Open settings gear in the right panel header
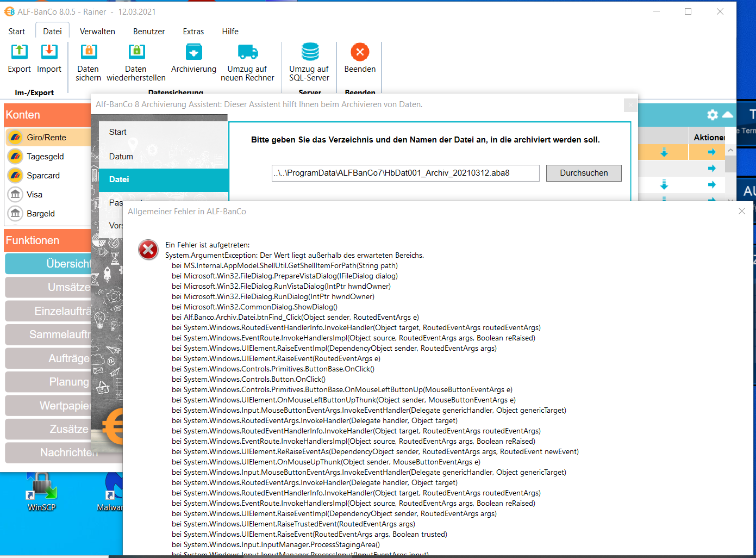Image resolution: width=756 pixels, height=558 pixels. pyautogui.click(x=713, y=115)
